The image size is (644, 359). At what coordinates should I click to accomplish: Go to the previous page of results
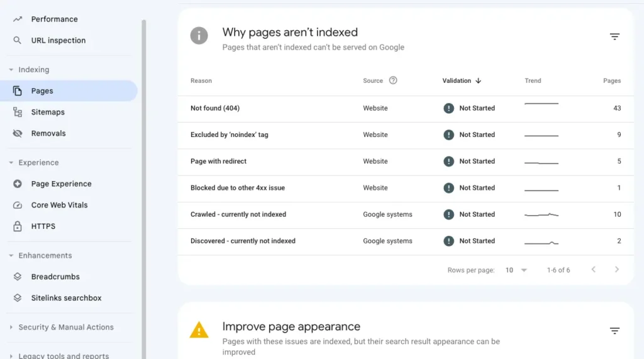coord(594,270)
